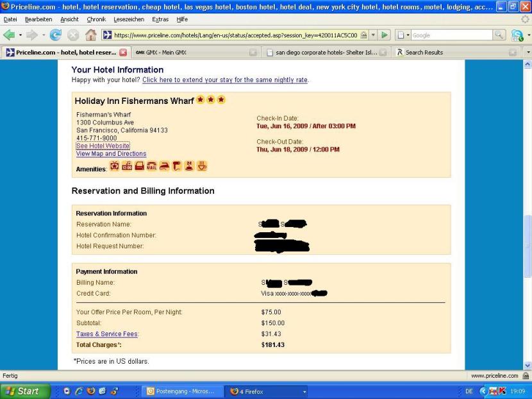Open the Windows Start menu

coord(24,391)
